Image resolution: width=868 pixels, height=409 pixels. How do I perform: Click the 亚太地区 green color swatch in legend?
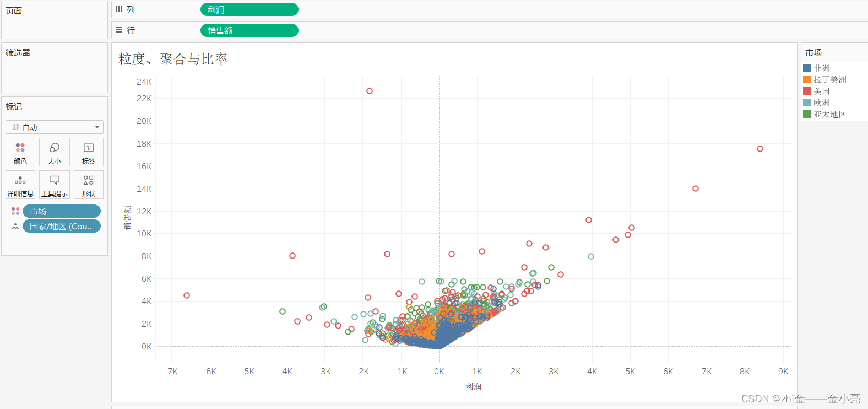pyautogui.click(x=807, y=114)
